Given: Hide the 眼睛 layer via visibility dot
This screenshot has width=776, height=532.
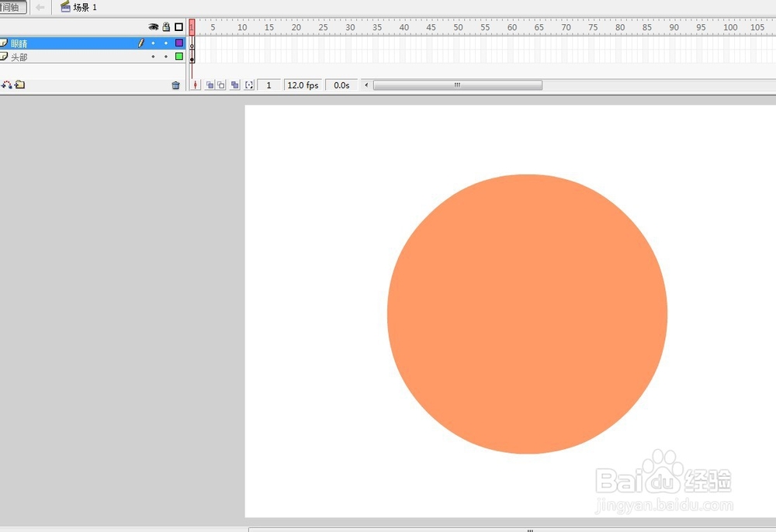Looking at the screenshot, I should pyautogui.click(x=153, y=43).
